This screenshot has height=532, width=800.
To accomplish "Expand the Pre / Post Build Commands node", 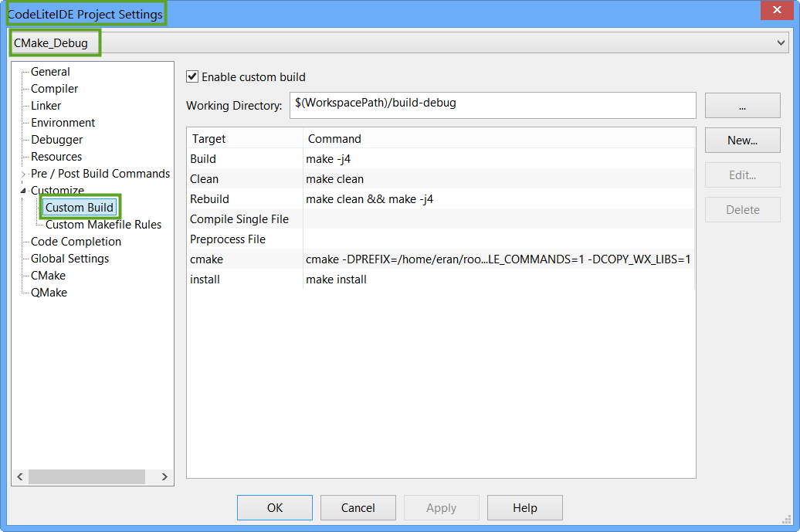I will [x=23, y=175].
